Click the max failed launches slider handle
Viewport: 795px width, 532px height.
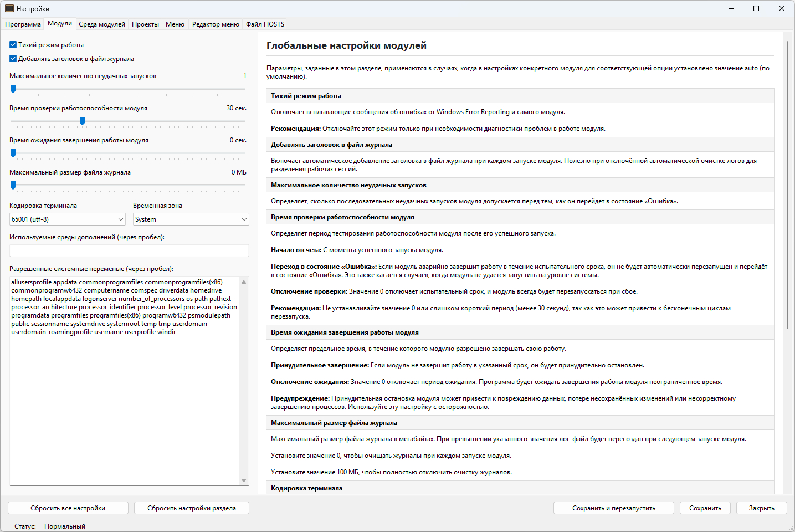click(x=13, y=89)
